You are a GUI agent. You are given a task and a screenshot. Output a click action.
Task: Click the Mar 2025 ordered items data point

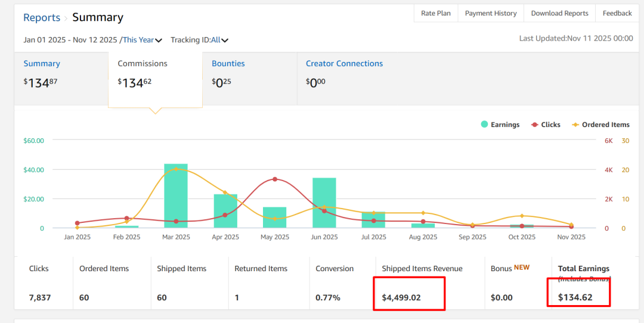tap(176, 169)
